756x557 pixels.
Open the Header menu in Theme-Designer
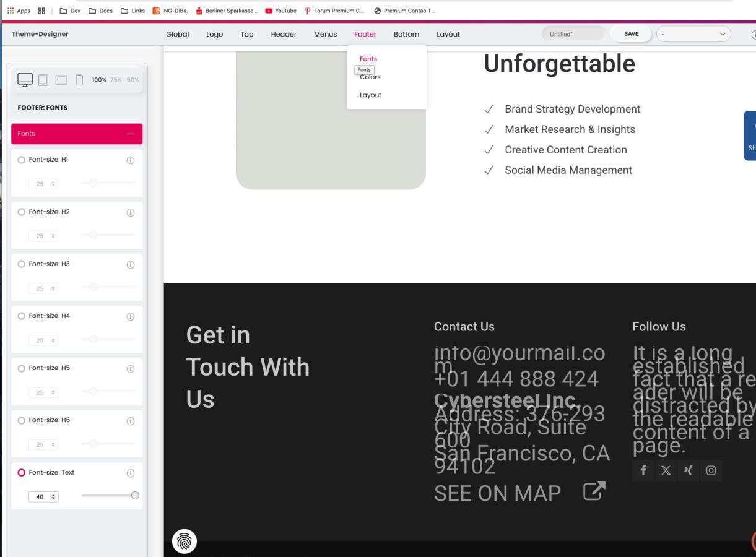pyautogui.click(x=284, y=34)
